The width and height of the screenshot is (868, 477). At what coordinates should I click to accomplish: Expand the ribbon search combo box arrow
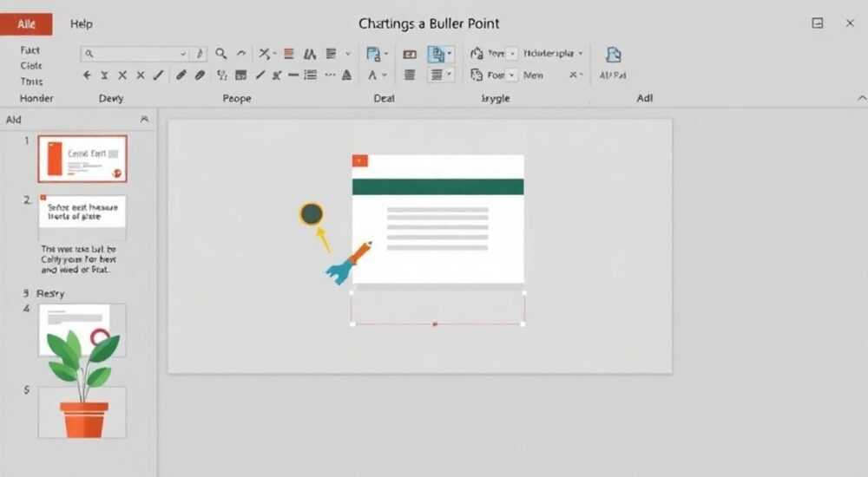point(182,55)
